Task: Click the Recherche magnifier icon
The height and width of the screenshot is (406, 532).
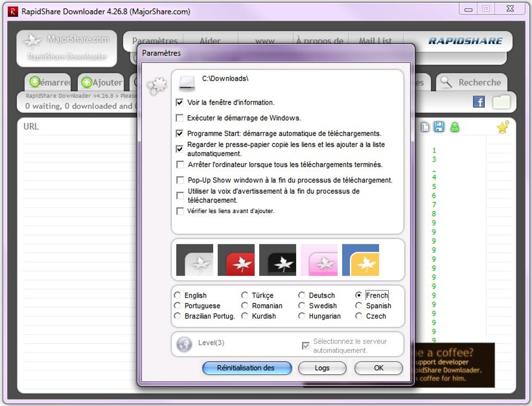Action: pos(446,82)
